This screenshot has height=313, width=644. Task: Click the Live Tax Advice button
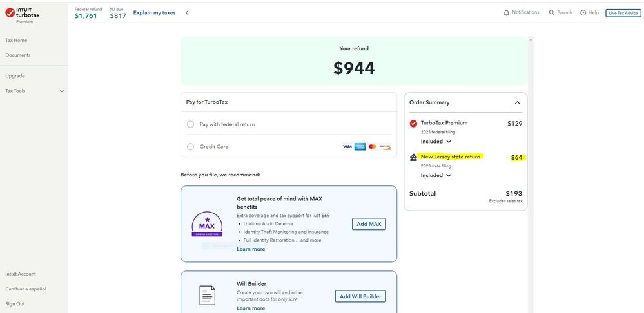623,13
